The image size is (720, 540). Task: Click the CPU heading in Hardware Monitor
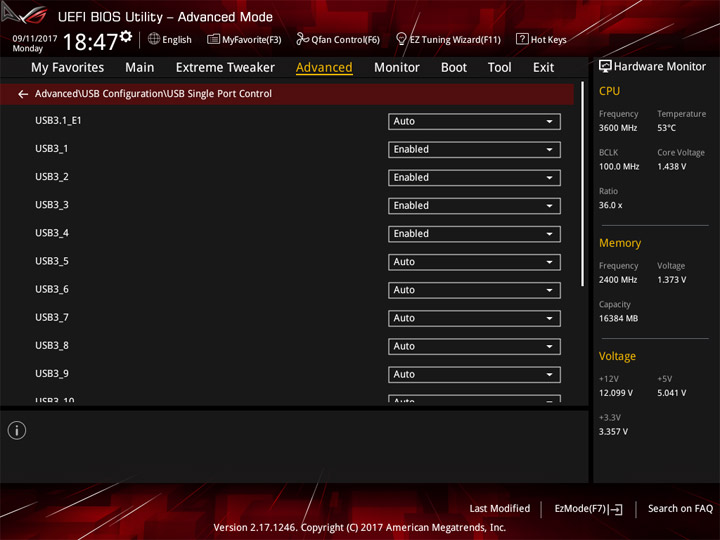(x=609, y=91)
